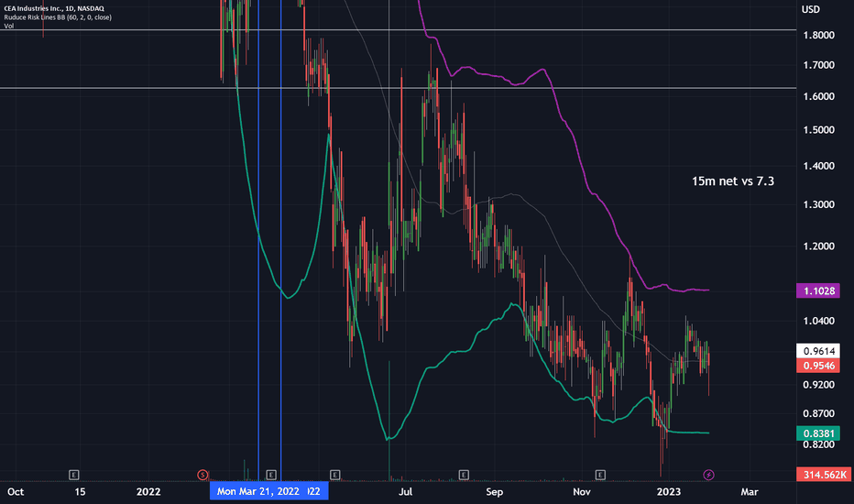Click the earnings E marker between the blue vertical lines

pos(271,475)
